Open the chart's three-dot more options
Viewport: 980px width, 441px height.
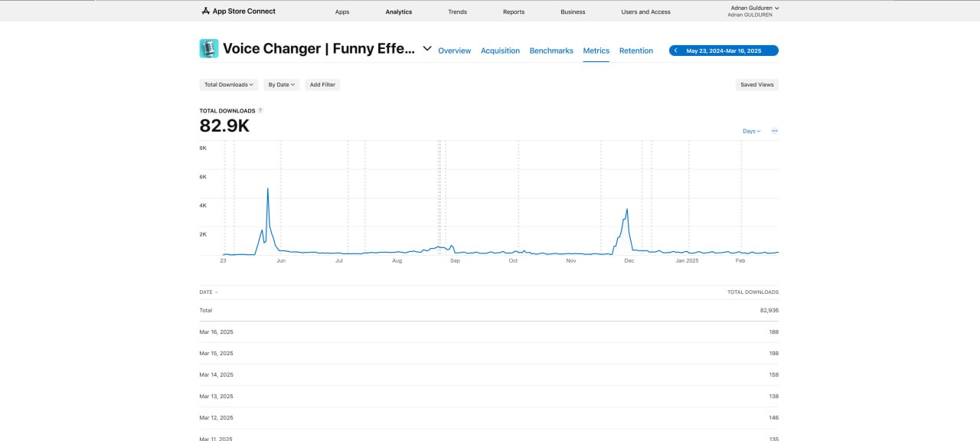pyautogui.click(x=774, y=131)
